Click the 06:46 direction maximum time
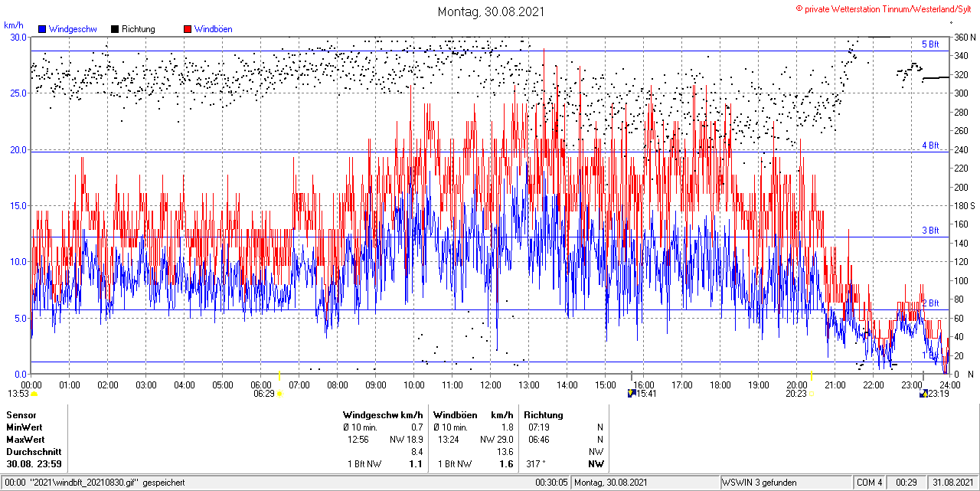The width and height of the screenshot is (980, 491). coord(539,440)
